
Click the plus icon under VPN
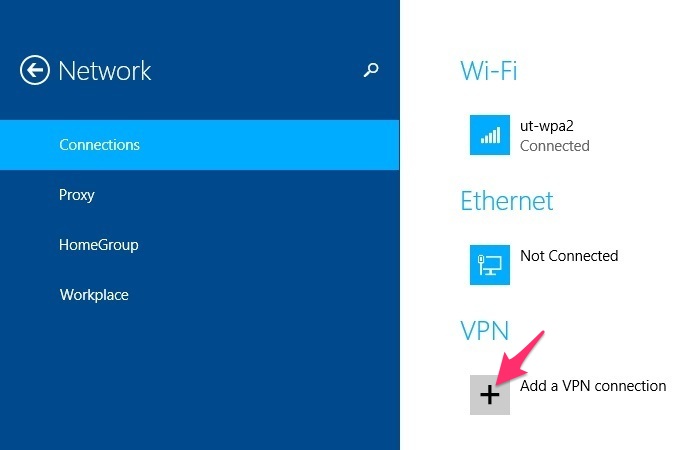(489, 394)
